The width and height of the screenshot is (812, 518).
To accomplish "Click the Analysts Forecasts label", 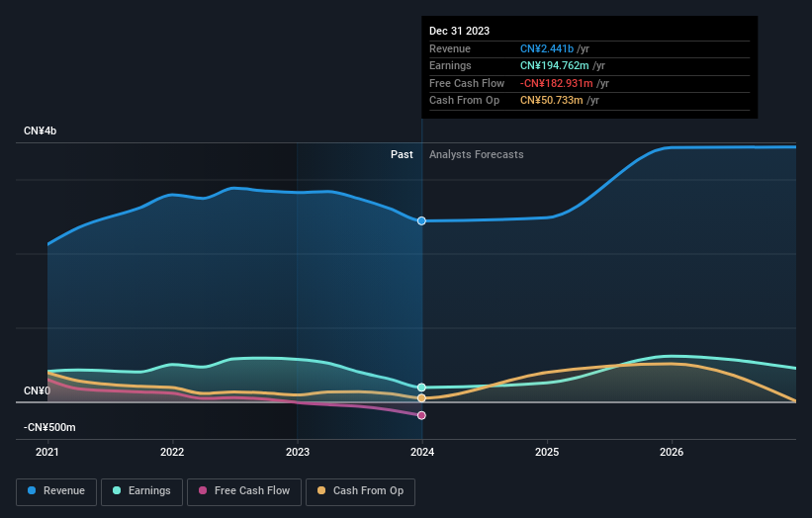I will pyautogui.click(x=476, y=154).
